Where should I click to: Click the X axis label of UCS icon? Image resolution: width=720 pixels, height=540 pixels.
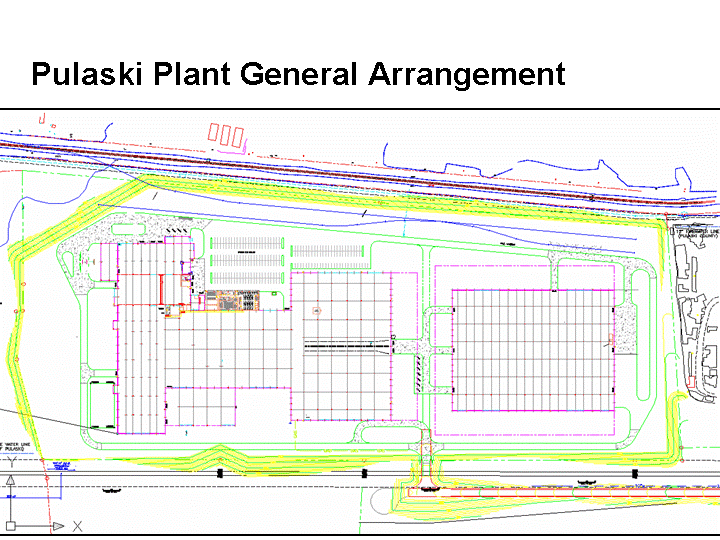tap(77, 526)
